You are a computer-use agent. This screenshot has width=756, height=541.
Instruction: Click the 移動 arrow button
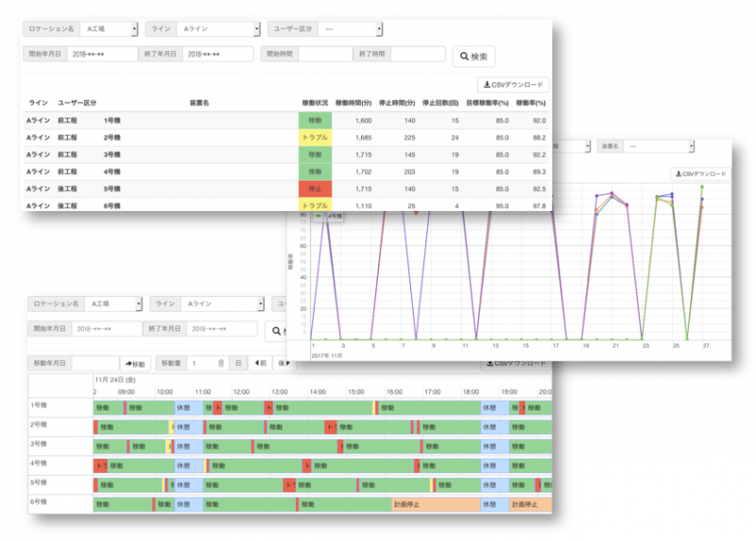point(135,363)
